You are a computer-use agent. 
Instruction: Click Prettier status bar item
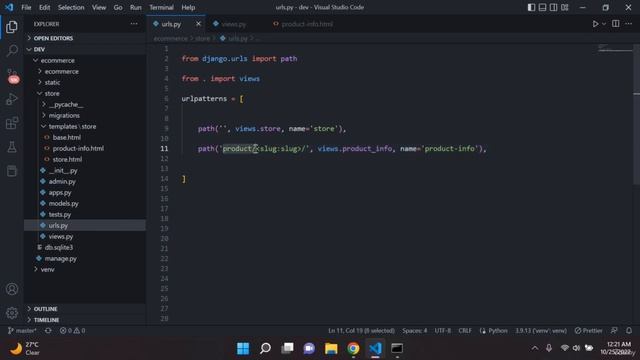click(x=589, y=331)
